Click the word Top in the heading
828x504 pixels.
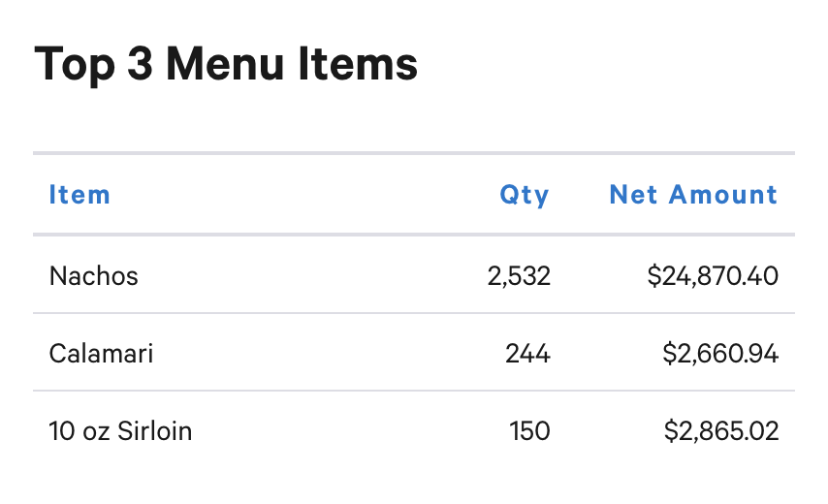pos(75,66)
